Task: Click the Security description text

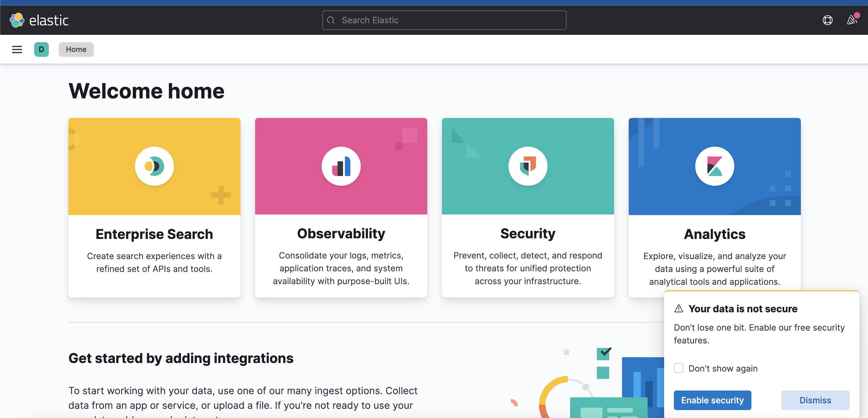Action: point(528,268)
